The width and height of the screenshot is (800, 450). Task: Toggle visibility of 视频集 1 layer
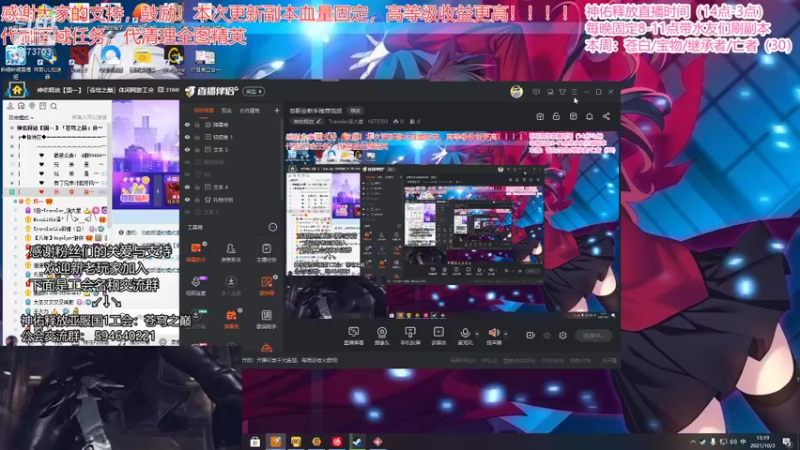coord(187,137)
